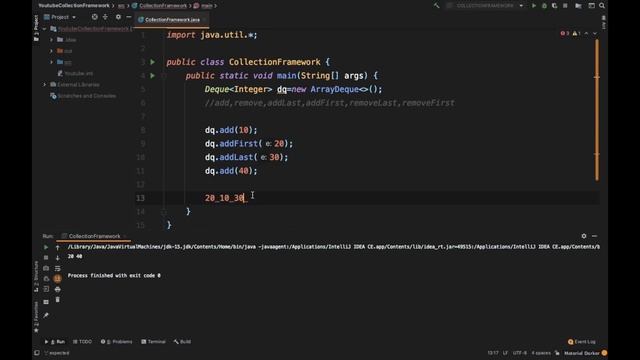Click YoutubeCollectionFramework breadcrumb
Image resolution: width=640 pixels, height=360 pixels.
[x=74, y=6]
